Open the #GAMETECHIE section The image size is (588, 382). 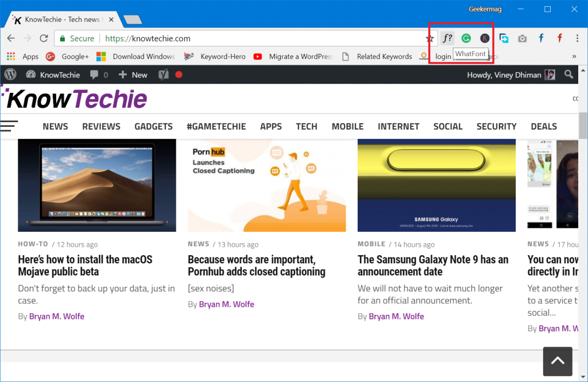pyautogui.click(x=216, y=127)
